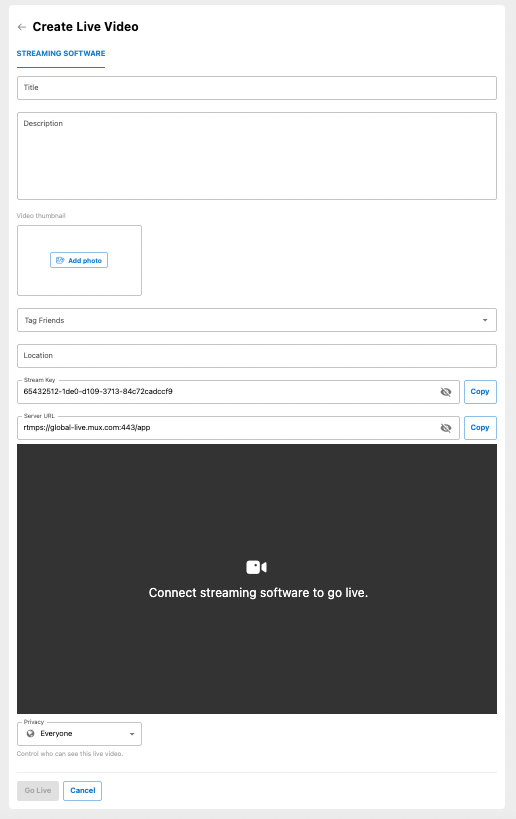Click the Tag Friends field
This screenshot has width=516, height=819.
point(256,320)
